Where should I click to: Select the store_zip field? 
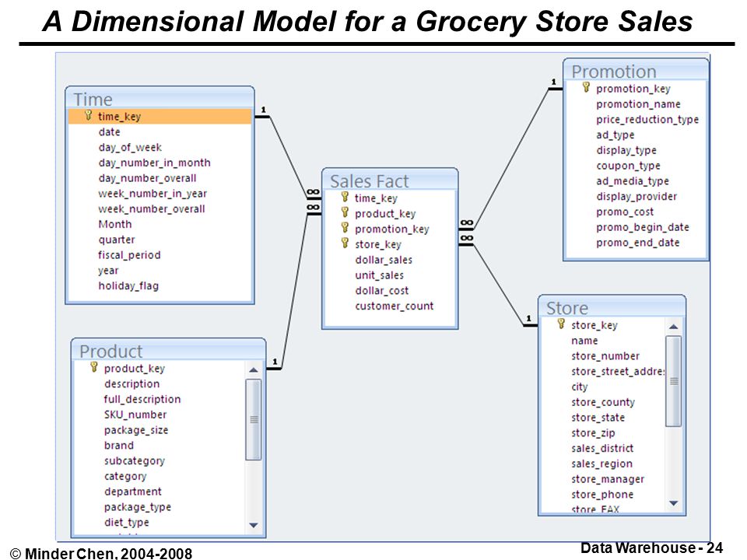(x=593, y=433)
